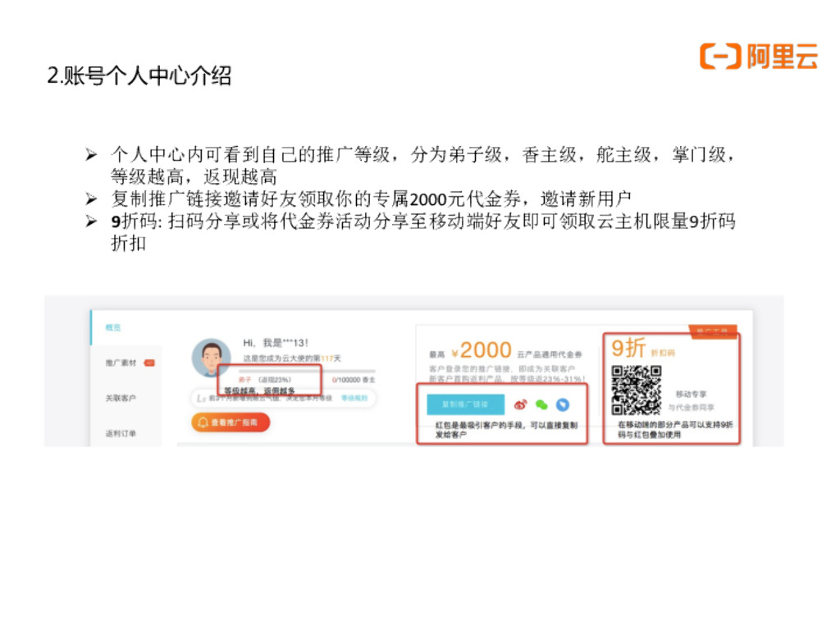840x630 pixels.
Task: Click the 复制推广链接 button
Action: tap(466, 404)
